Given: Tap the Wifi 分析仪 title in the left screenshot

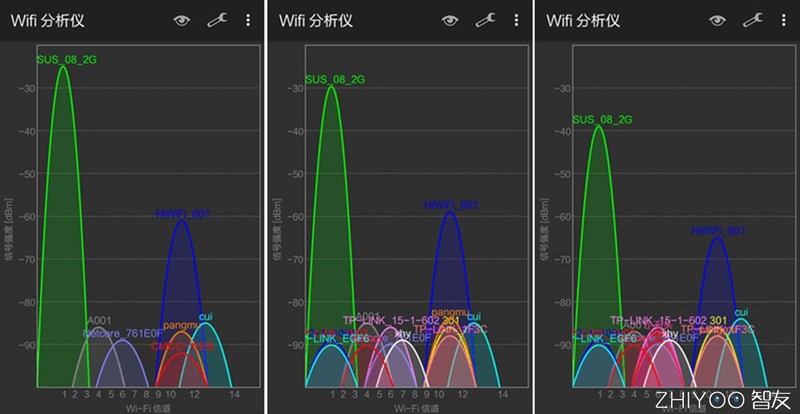Looking at the screenshot, I should coord(47,21).
